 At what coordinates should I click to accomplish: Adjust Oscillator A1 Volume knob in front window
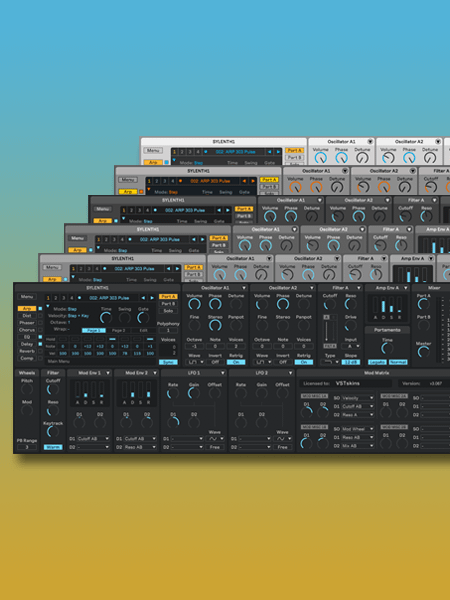pyautogui.click(x=194, y=304)
